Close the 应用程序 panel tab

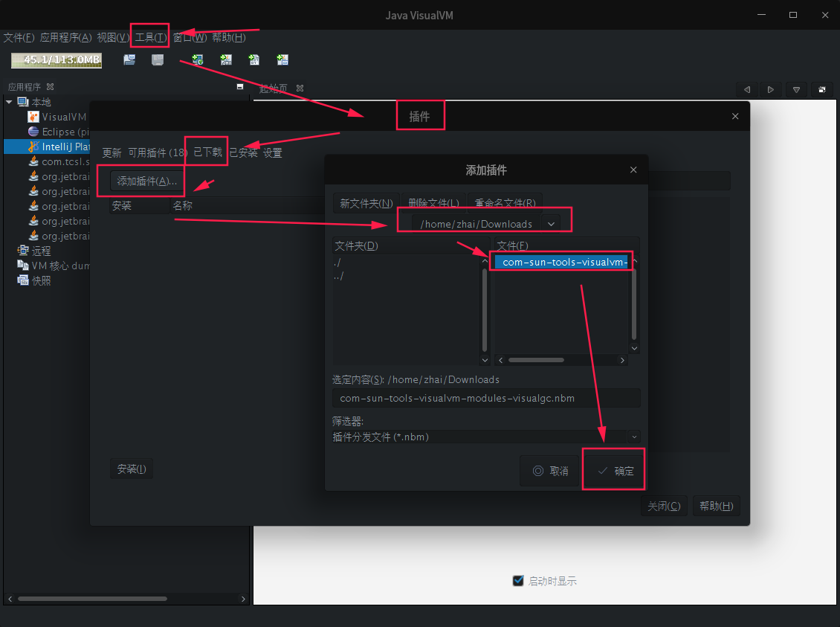coord(51,87)
